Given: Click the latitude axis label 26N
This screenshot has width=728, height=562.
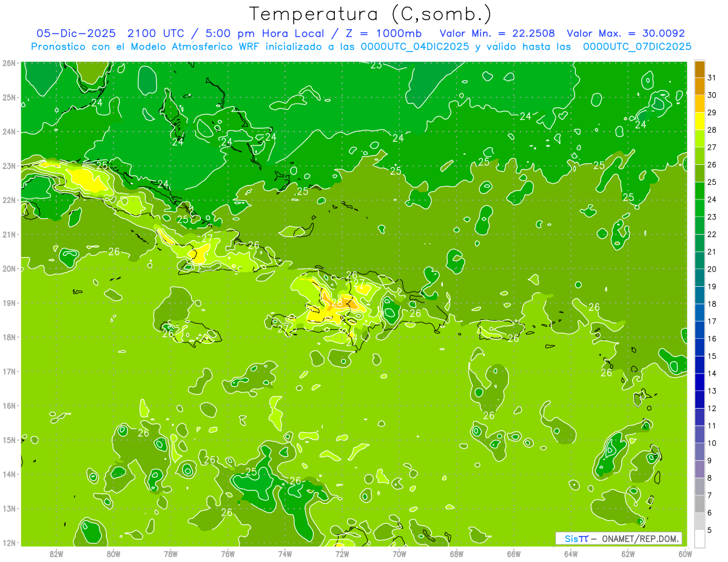Looking at the screenshot, I should (9, 63).
